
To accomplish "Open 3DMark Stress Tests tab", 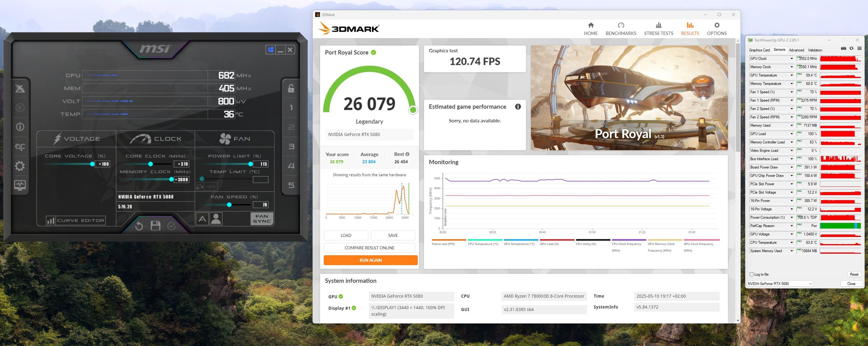I will 659,29.
